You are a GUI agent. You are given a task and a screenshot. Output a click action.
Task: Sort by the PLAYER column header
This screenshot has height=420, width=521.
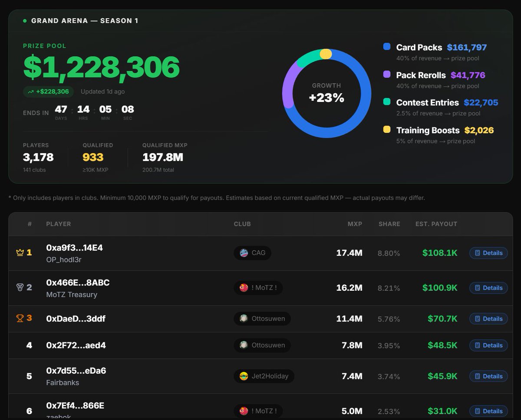click(x=59, y=224)
